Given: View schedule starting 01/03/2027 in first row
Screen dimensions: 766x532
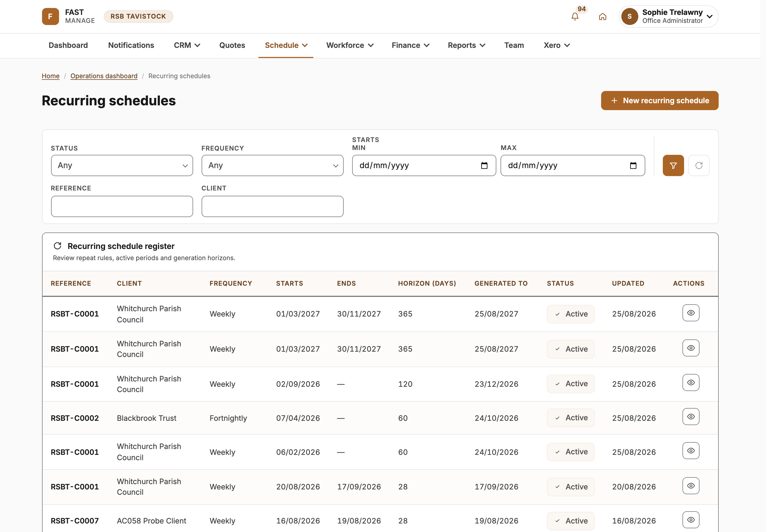Looking at the screenshot, I should coord(691,313).
